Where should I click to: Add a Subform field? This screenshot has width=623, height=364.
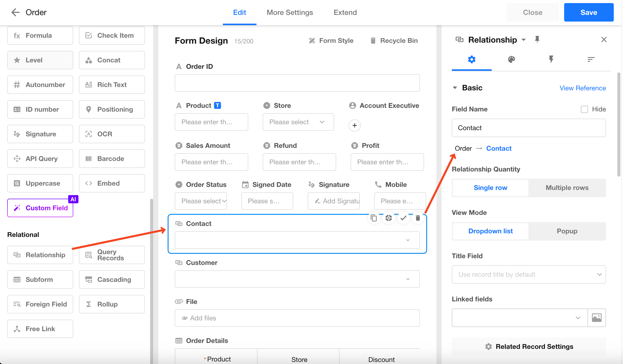(40, 280)
